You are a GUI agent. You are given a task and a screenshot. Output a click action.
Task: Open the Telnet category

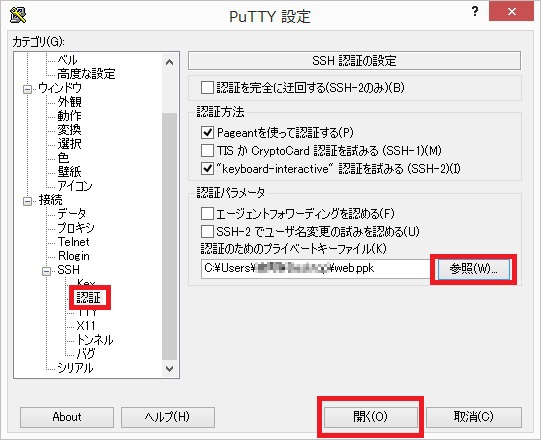click(x=73, y=242)
